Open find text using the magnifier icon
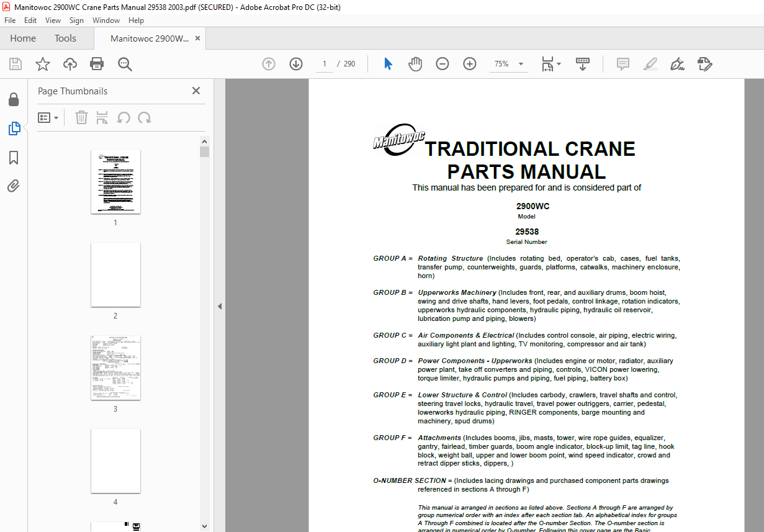764x532 pixels. click(125, 64)
